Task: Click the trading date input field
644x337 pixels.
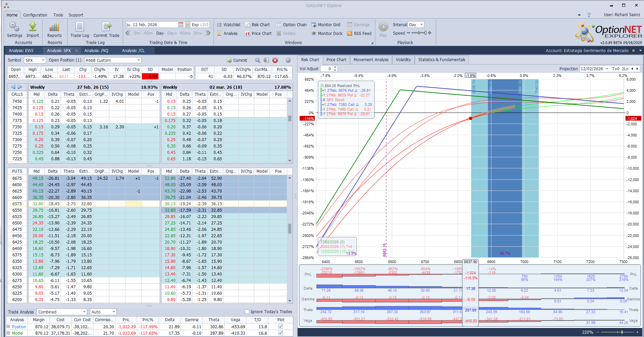Action: pyautogui.click(x=151, y=25)
